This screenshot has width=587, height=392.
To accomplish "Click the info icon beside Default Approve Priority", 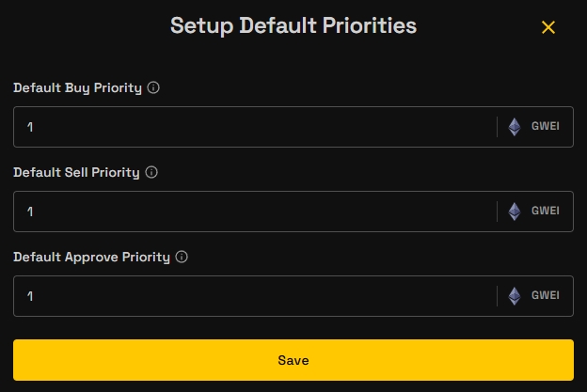I will [182, 257].
